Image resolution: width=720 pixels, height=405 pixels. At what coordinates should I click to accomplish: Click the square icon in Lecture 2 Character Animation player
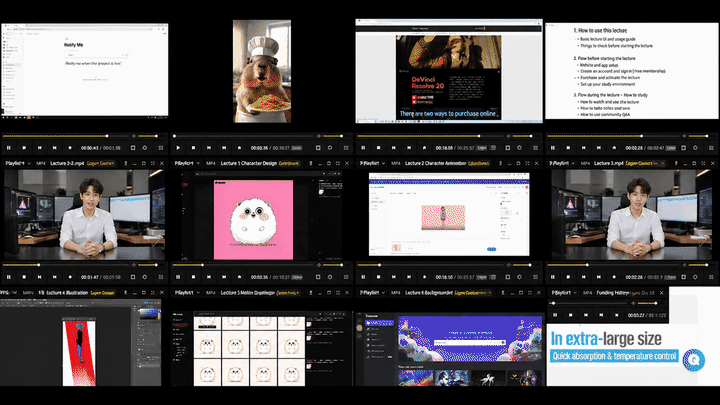[507, 277]
